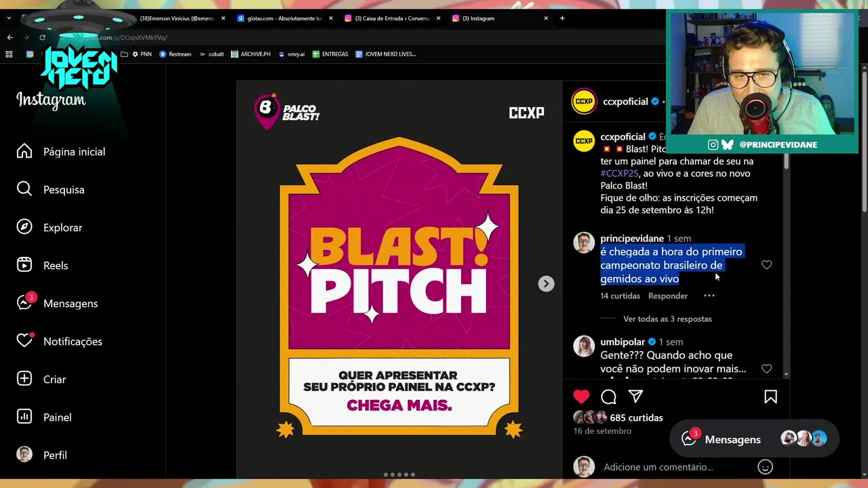The image size is (868, 488).
Task: Click the Blast Pitch post image
Action: pos(399,280)
